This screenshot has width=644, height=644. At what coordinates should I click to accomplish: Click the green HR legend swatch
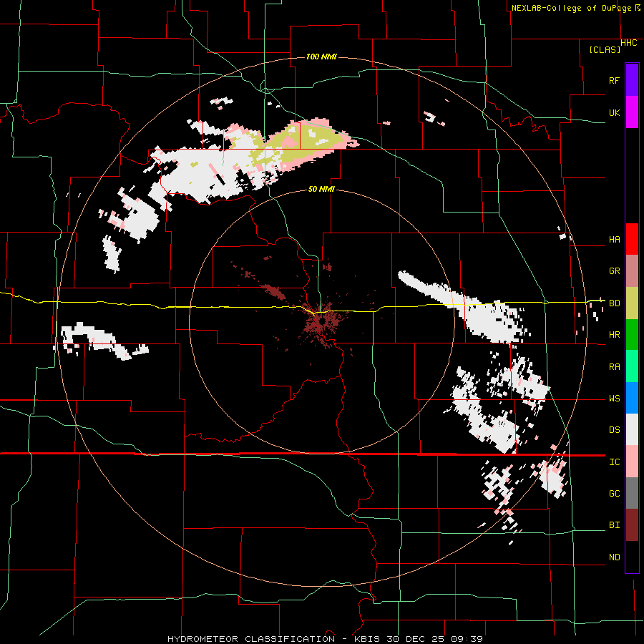tap(632, 335)
